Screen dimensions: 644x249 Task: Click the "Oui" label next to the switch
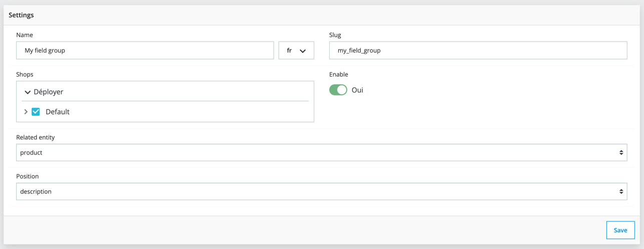point(357,90)
